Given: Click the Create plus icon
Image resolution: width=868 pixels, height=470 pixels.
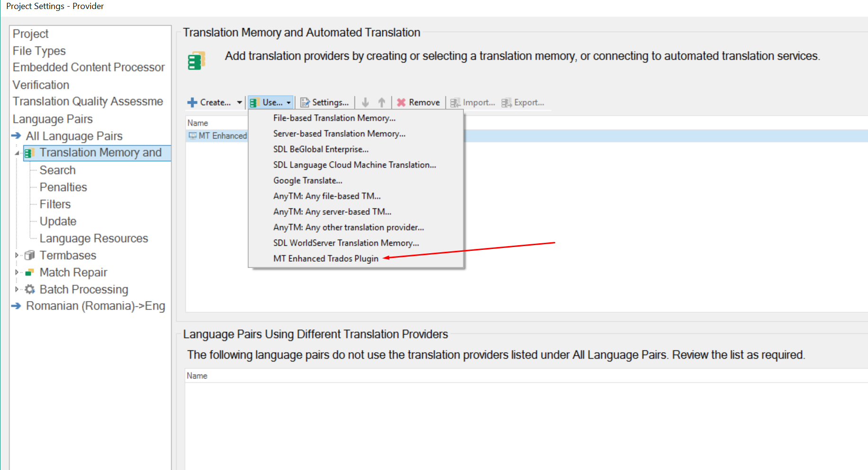Looking at the screenshot, I should pyautogui.click(x=192, y=102).
